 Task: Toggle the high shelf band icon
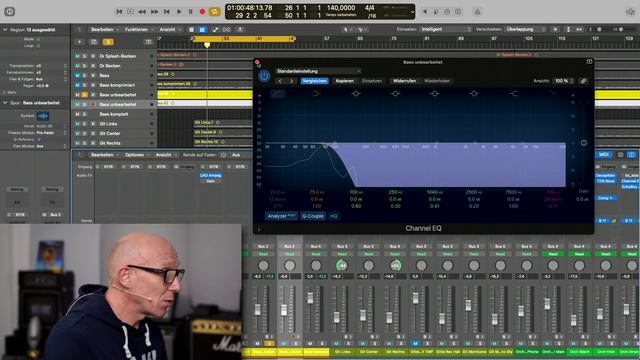coord(513,93)
